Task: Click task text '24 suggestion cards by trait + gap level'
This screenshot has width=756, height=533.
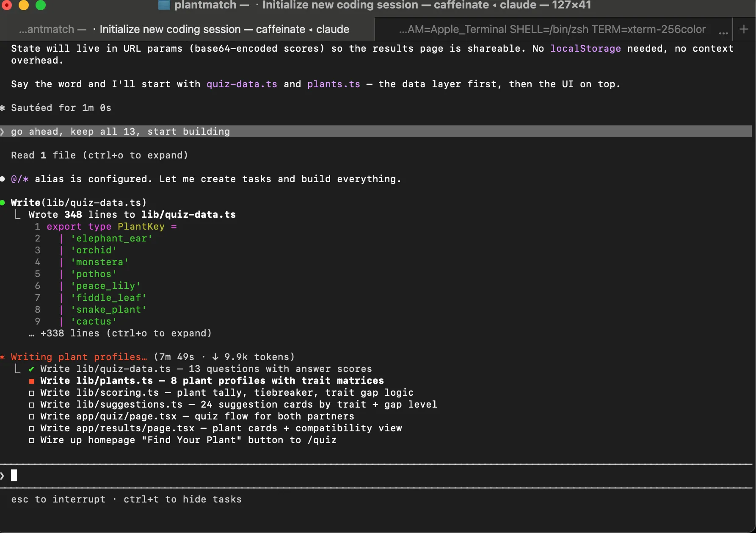Action: click(319, 405)
